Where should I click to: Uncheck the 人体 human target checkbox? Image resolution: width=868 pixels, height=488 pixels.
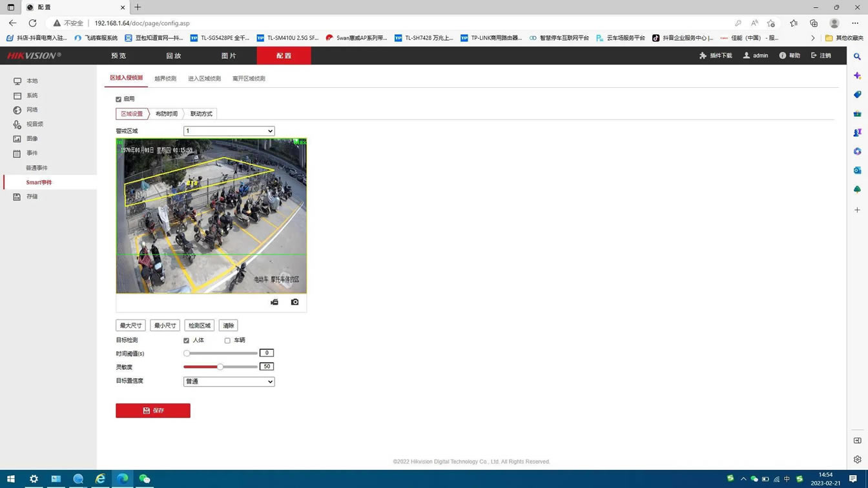[x=187, y=341]
